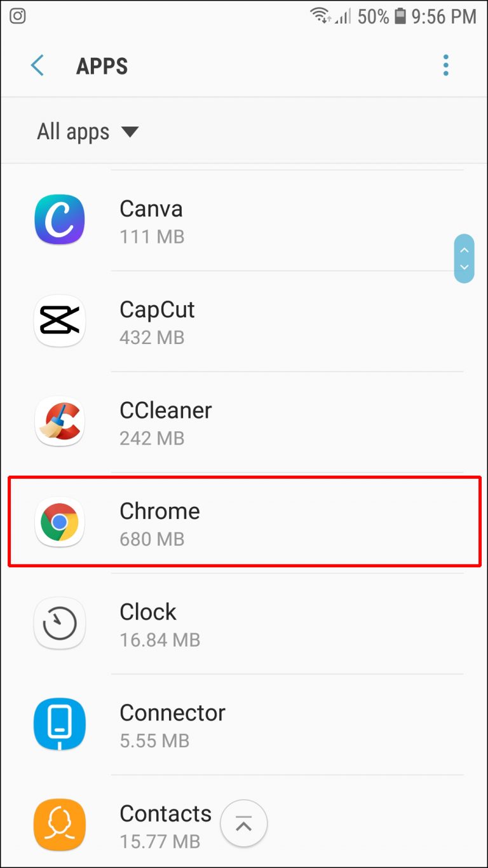Select the Clock app icon
The image size is (488, 868).
59,623
